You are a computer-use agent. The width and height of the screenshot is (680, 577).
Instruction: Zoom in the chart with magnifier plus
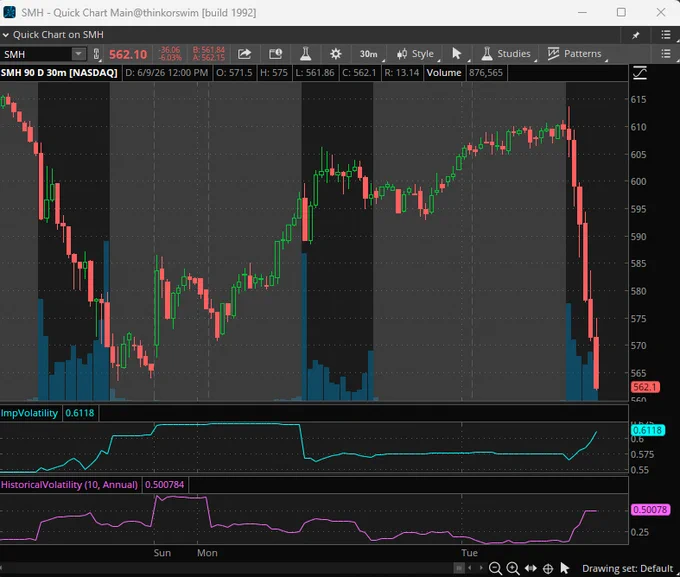pos(513,568)
